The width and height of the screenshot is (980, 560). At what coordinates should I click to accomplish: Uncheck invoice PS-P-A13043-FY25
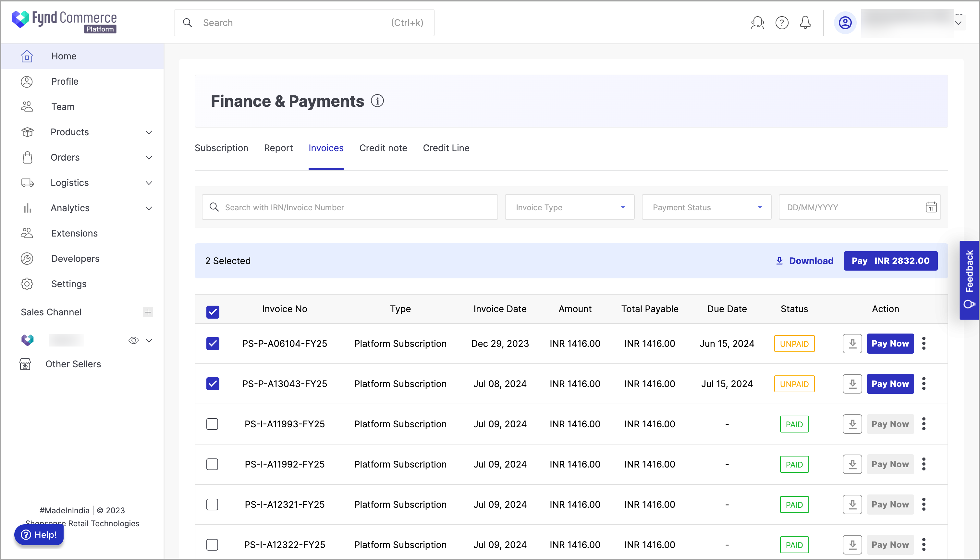pos(212,383)
